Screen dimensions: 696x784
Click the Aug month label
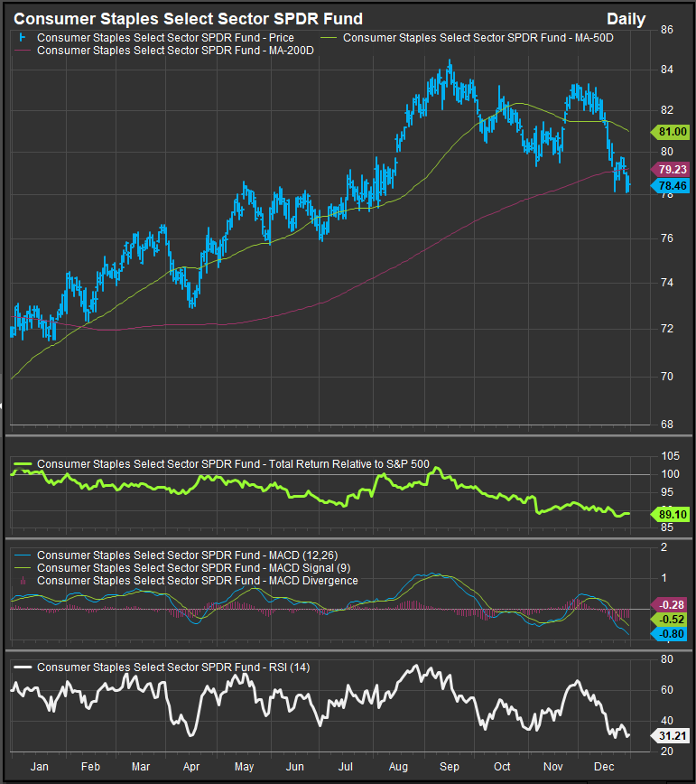pyautogui.click(x=398, y=767)
